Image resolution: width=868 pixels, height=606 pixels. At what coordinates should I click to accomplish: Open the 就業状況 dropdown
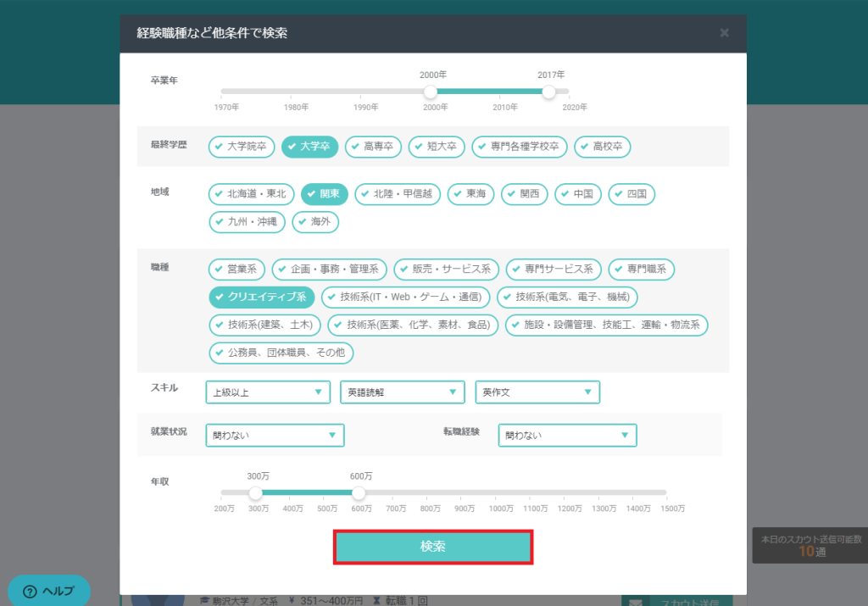[275, 436]
